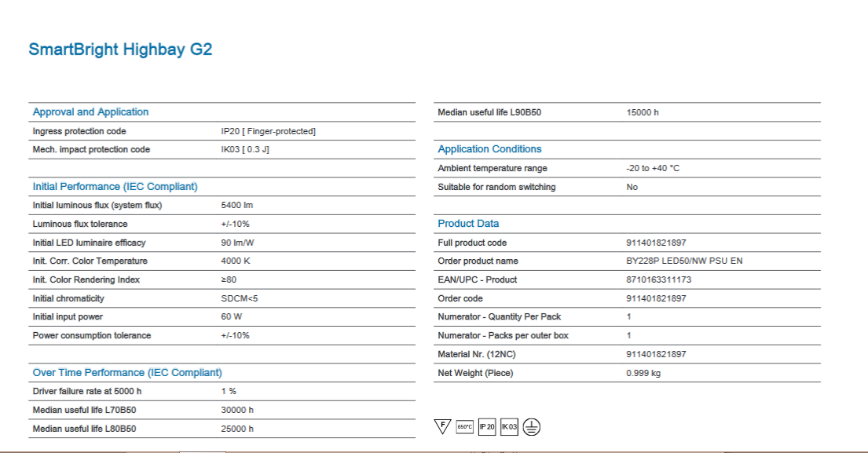The image size is (868, 453).
Task: Click the 4000 K value
Action: [236, 261]
